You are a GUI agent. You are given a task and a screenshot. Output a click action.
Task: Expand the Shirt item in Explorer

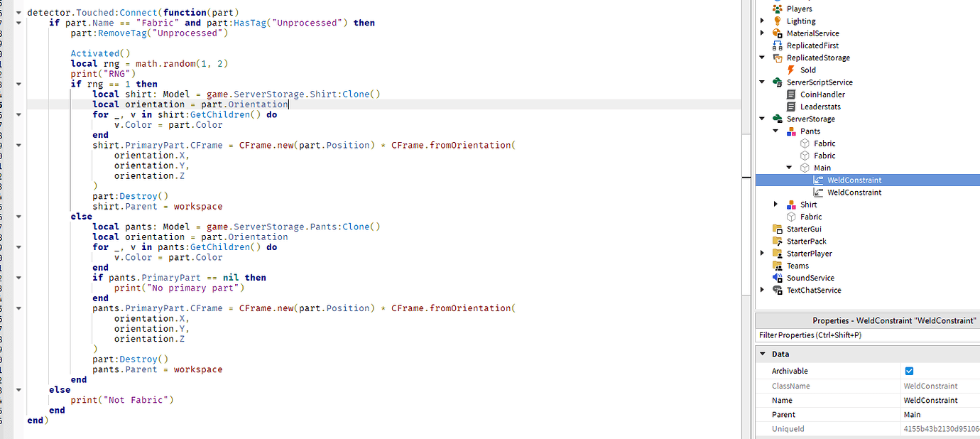coord(775,204)
